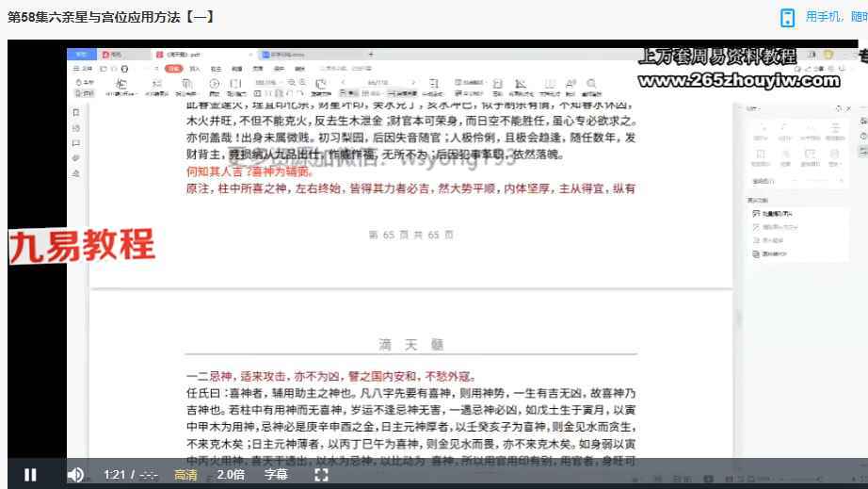Click the text highlight A tool icon
868x489 pixels.
(571, 84)
